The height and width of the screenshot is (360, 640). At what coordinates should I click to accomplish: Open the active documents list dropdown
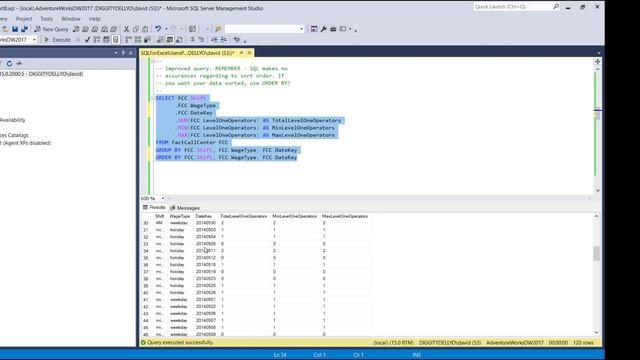[x=599, y=53]
